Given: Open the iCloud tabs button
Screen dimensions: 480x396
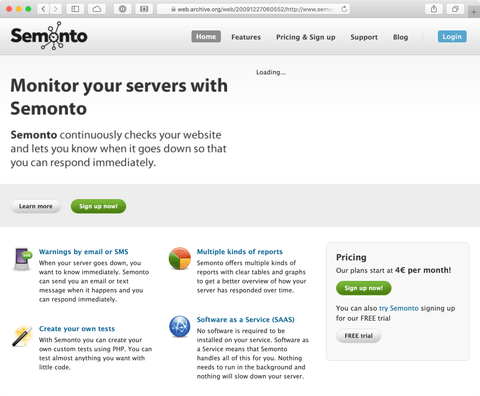Looking at the screenshot, I should point(97,9).
